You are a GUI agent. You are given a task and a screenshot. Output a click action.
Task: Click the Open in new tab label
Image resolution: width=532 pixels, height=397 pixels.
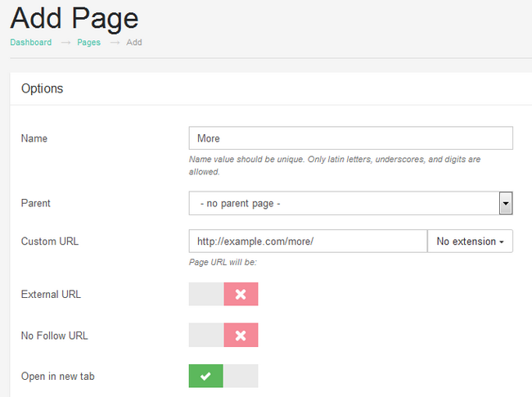point(57,377)
